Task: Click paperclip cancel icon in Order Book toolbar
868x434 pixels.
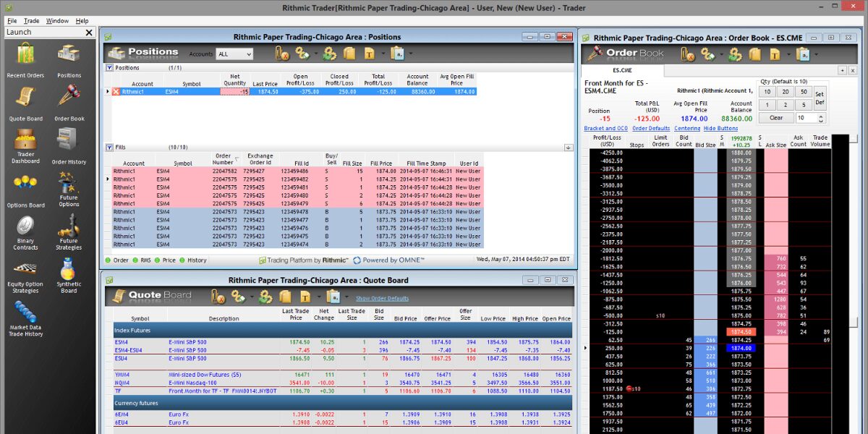Action: [x=687, y=54]
